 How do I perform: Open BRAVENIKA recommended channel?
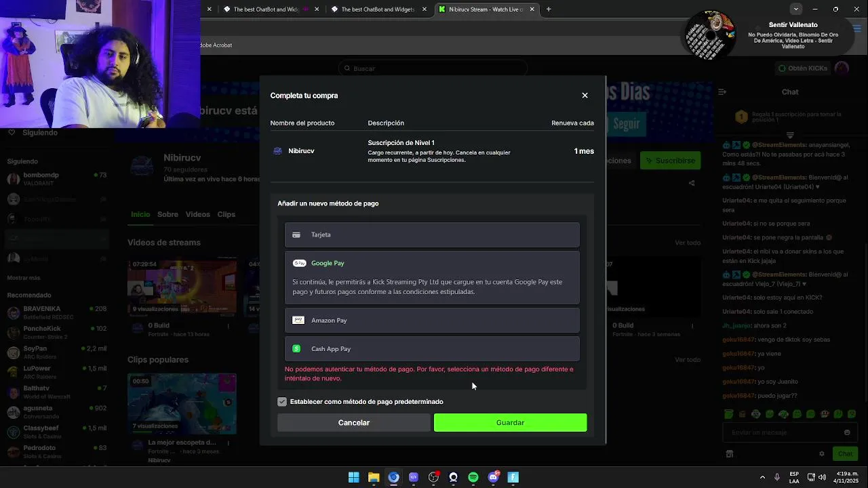(x=58, y=312)
